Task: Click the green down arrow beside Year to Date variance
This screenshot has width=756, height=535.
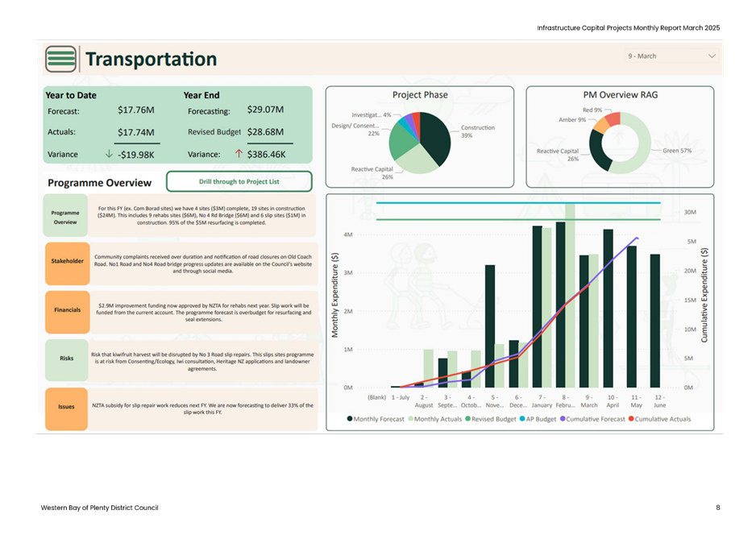Action: 109,154
